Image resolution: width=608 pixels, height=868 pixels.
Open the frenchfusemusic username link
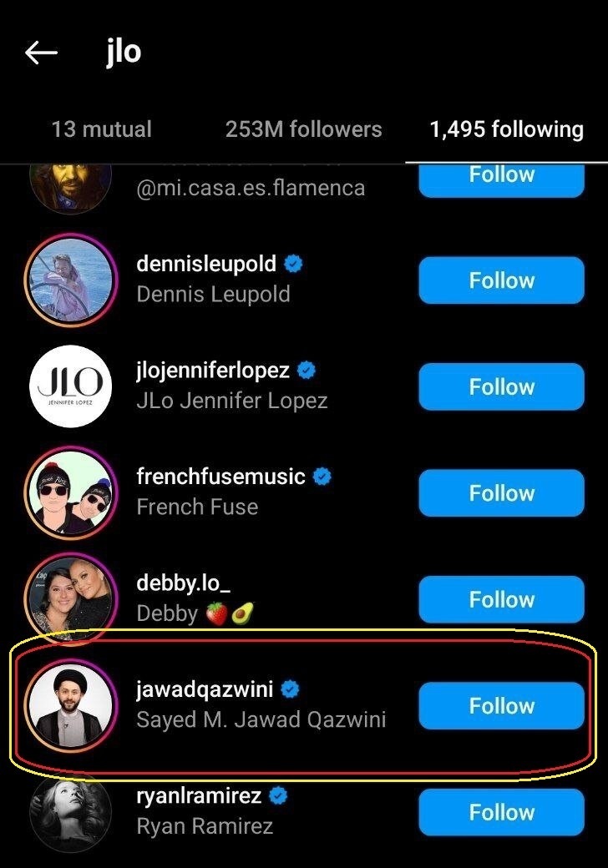coord(220,477)
